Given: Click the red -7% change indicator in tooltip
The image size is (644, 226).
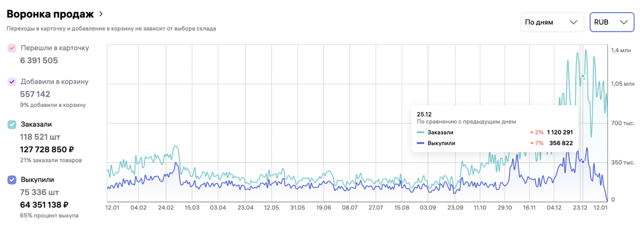Looking at the screenshot, I should [x=536, y=143].
